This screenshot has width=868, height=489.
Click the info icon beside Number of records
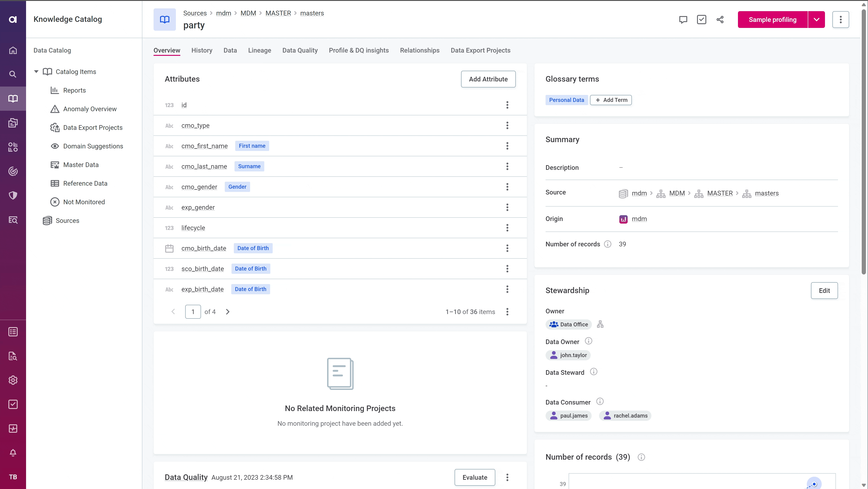(608, 244)
